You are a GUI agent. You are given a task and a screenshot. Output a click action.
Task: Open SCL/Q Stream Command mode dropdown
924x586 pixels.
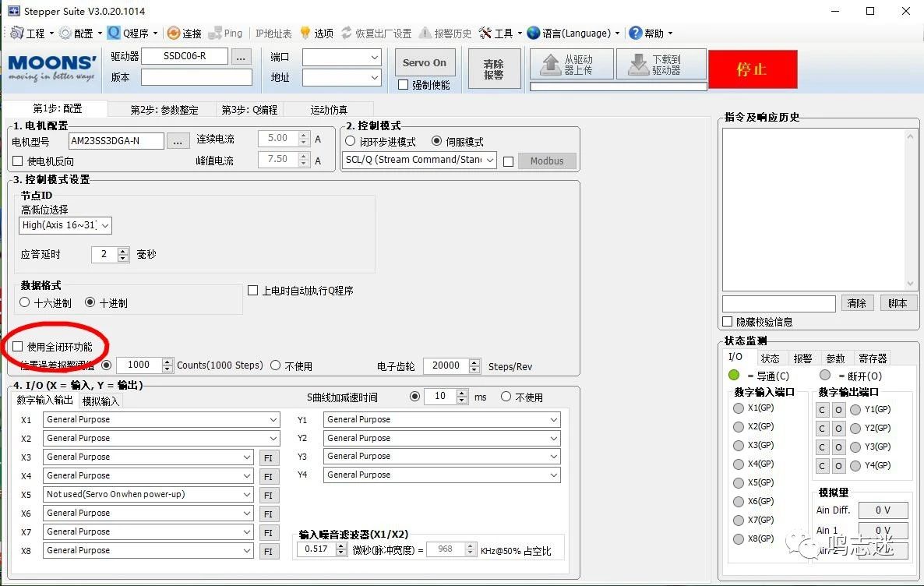[x=420, y=160]
